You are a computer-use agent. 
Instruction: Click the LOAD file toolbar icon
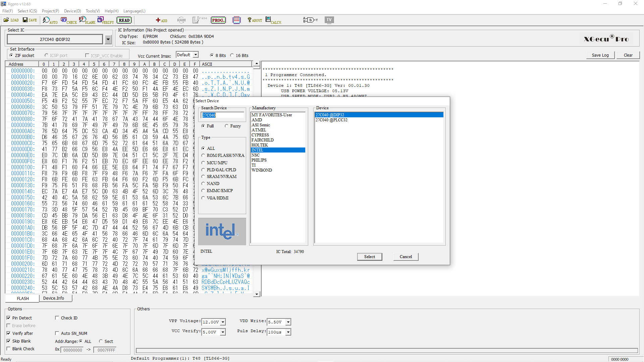(11, 20)
